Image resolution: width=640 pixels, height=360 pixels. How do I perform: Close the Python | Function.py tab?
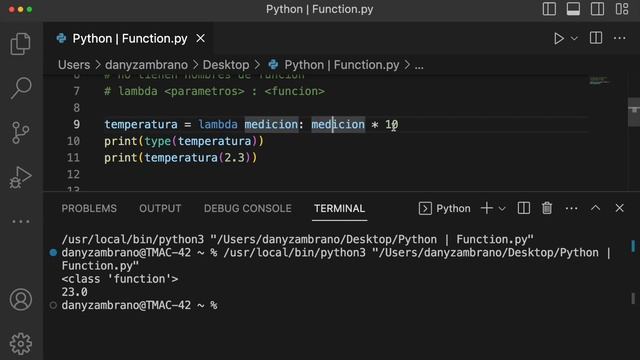click(x=200, y=38)
